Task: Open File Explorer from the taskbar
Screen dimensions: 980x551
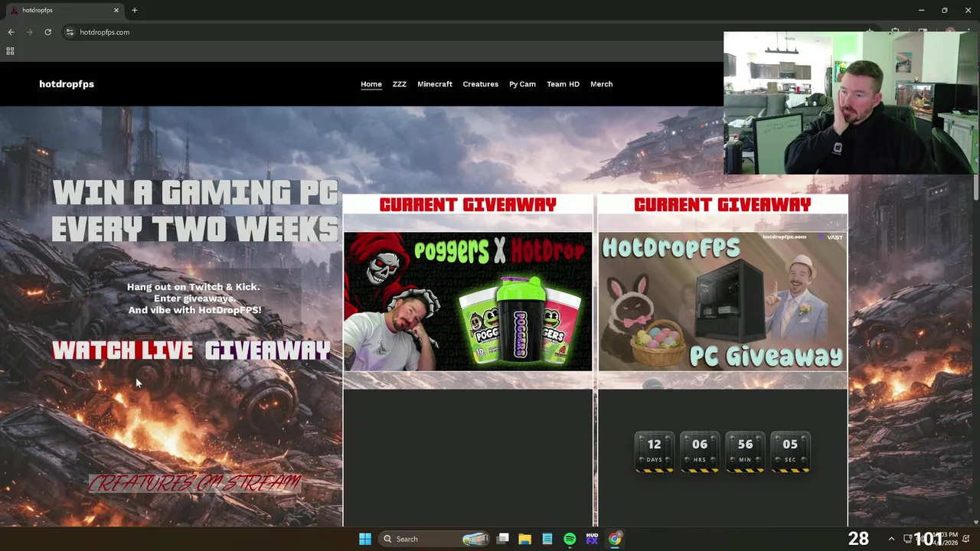Action: (524, 539)
